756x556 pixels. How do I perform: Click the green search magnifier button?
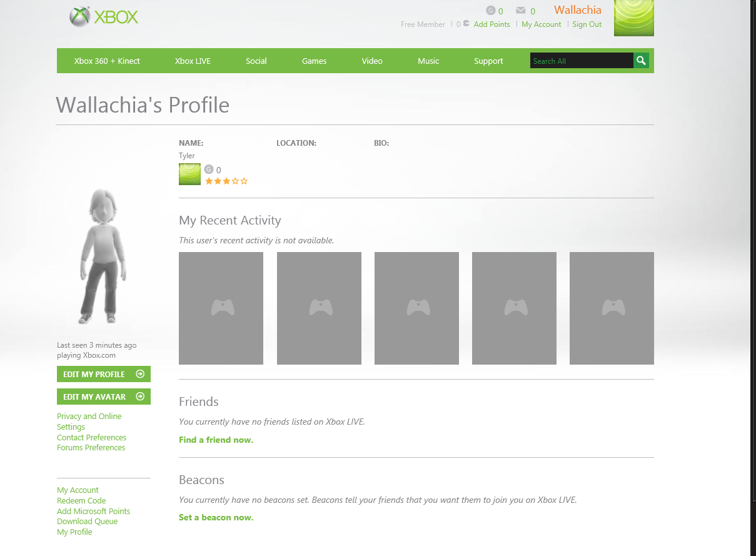pyautogui.click(x=641, y=61)
